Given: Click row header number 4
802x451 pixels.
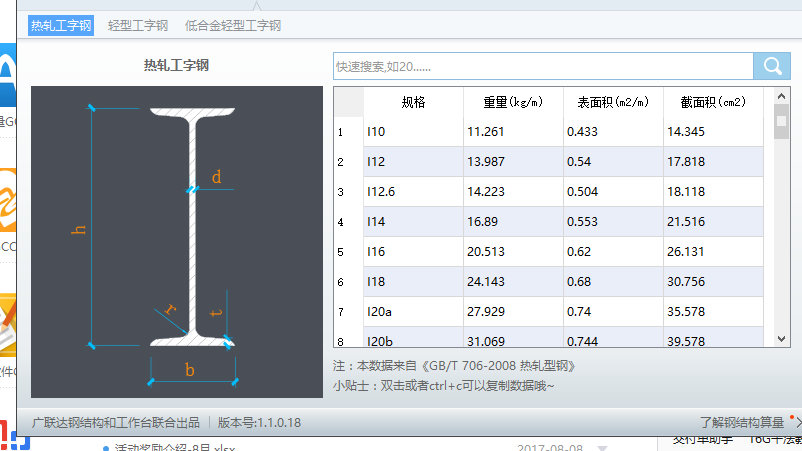Looking at the screenshot, I should pos(349,222).
